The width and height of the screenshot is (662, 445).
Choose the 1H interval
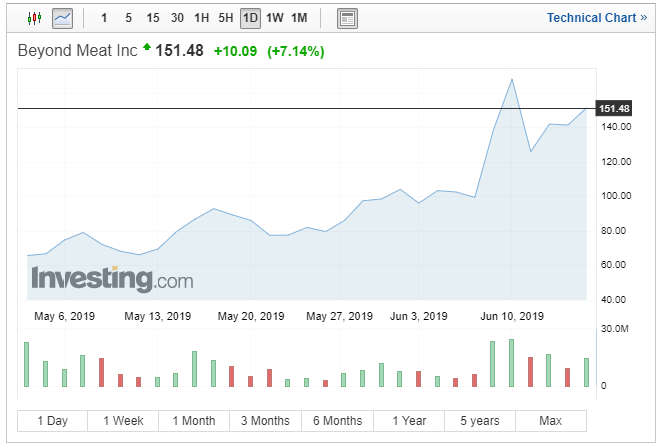pos(201,18)
